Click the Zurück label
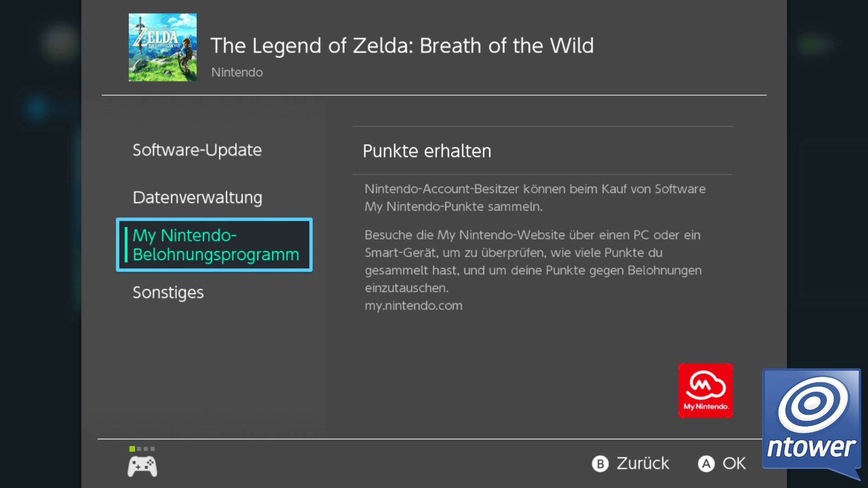 pos(643,464)
